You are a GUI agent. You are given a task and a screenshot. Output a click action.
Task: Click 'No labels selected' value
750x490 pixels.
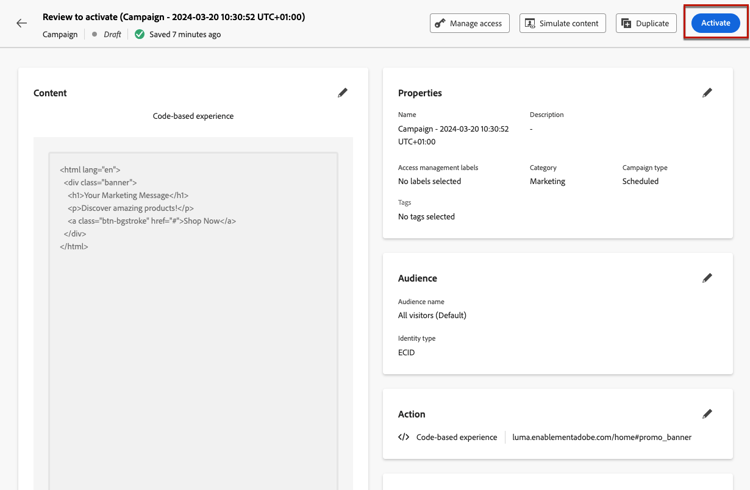point(430,181)
